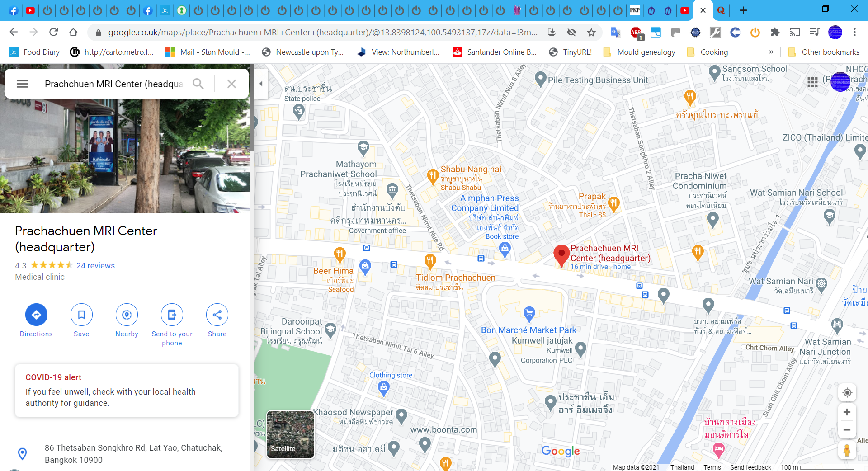The image size is (868, 471).
Task: Open Google Translate extension icon
Action: pyautogui.click(x=615, y=32)
